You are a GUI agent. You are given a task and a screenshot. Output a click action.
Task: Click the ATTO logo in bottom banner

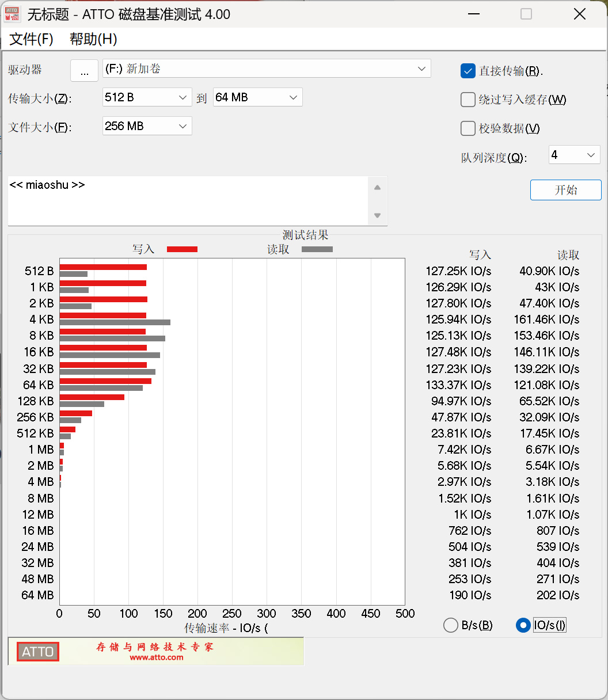tap(38, 652)
